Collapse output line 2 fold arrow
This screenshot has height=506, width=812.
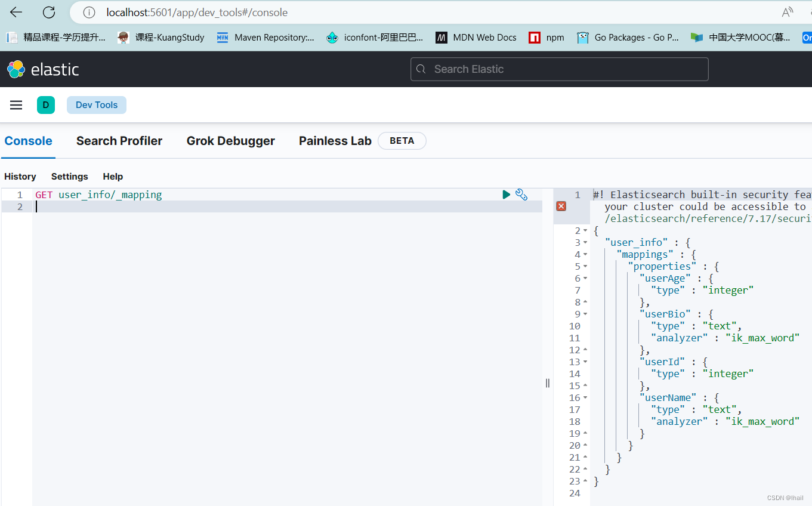click(585, 231)
